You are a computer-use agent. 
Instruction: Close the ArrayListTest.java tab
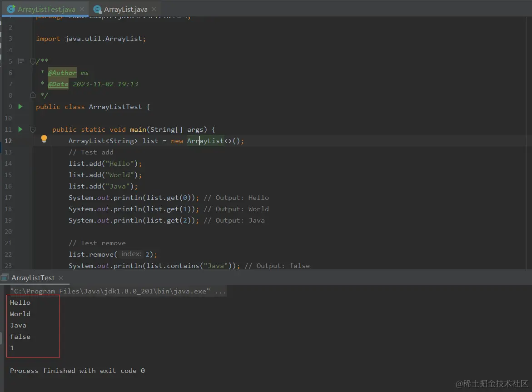82,9
